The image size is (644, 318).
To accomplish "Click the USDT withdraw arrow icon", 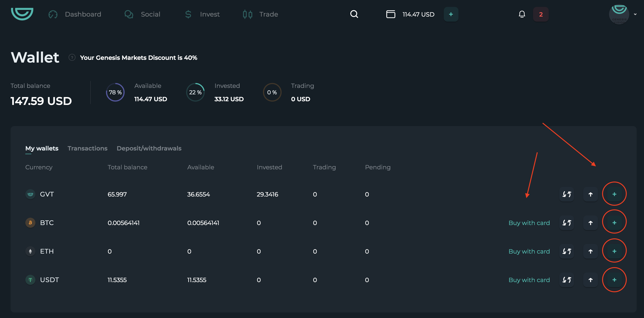I will pyautogui.click(x=590, y=280).
